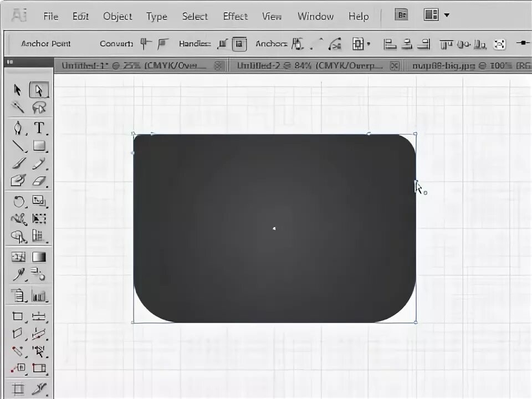This screenshot has width=532, height=399.
Task: Pick the Pencil tool
Action: pyautogui.click(x=39, y=163)
